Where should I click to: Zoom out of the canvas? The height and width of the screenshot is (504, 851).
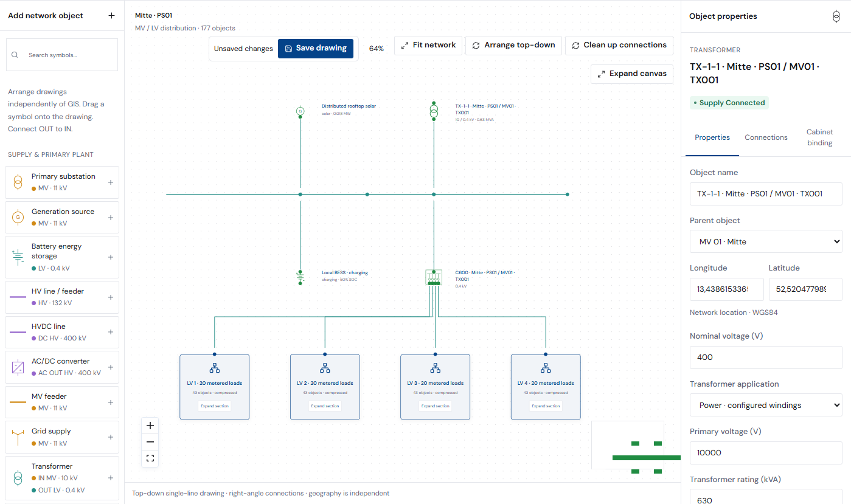[x=150, y=442]
